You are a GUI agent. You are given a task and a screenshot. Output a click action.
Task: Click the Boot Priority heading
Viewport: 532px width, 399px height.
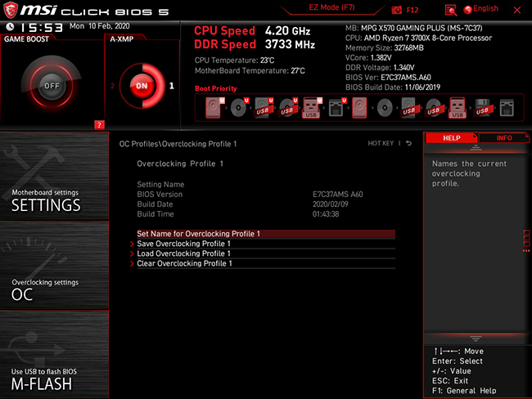pyautogui.click(x=216, y=88)
